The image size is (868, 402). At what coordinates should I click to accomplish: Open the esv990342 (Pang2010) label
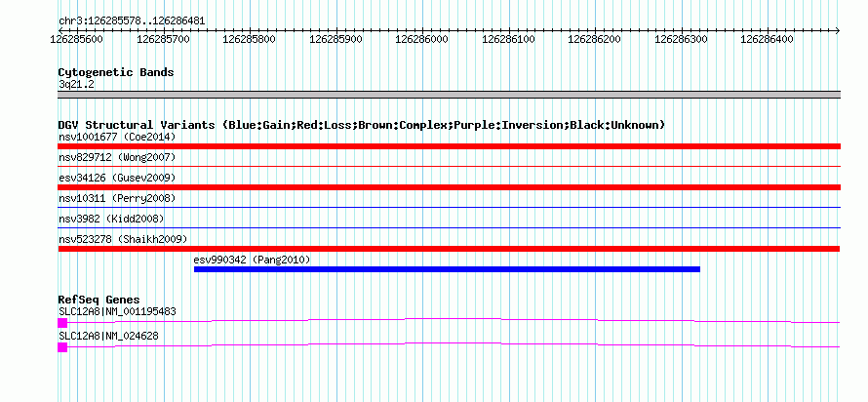pyautogui.click(x=252, y=260)
